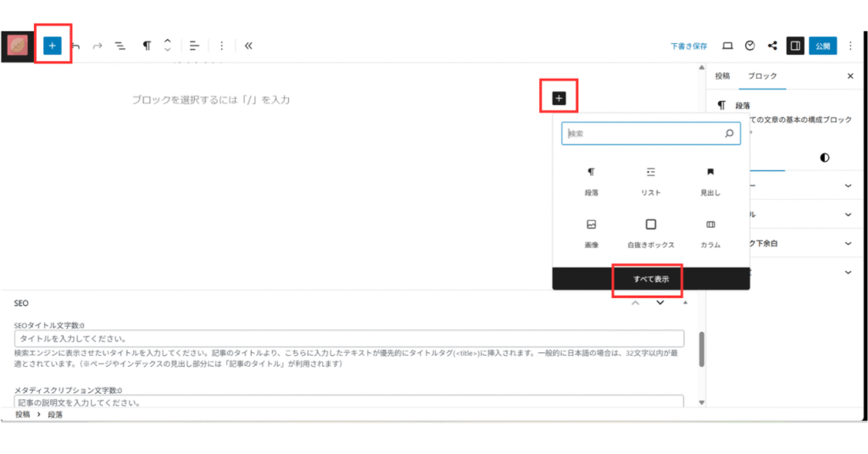Click the editor scrollbar up arrow
This screenshot has height=454, width=868.
[701, 68]
